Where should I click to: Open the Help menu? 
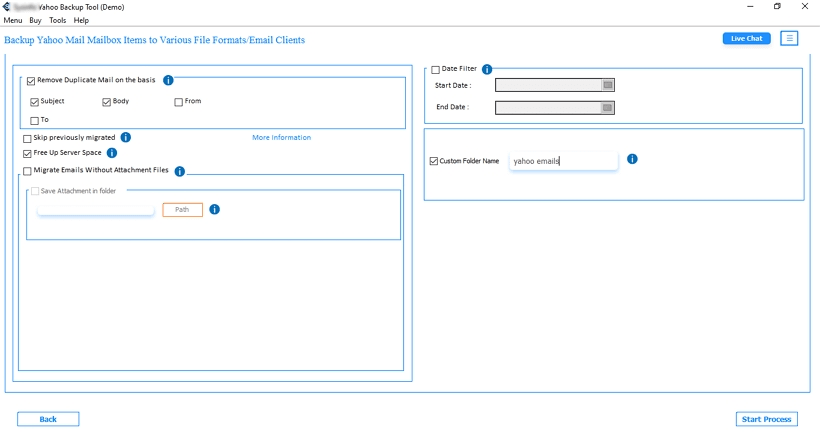81,20
